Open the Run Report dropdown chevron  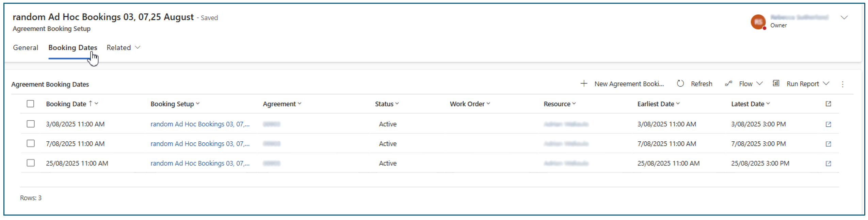click(826, 83)
